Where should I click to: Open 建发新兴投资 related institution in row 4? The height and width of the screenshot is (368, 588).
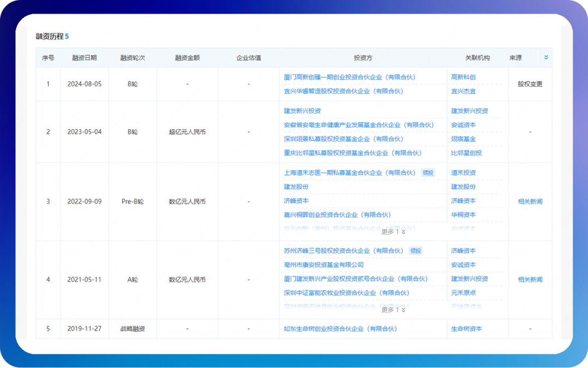(x=469, y=279)
